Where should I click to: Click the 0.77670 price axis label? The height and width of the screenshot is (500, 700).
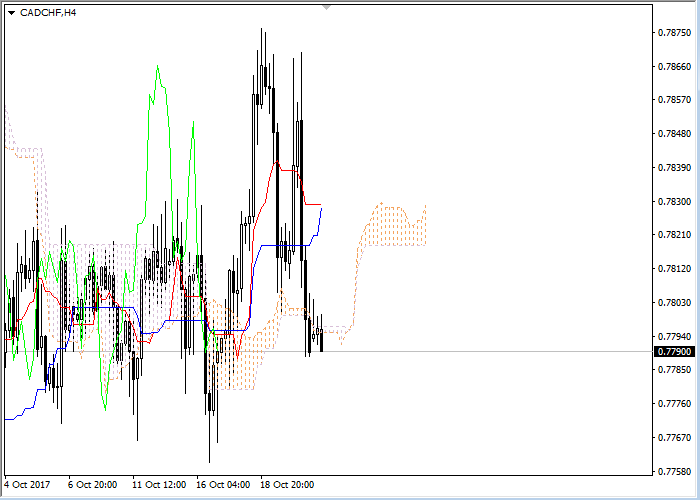tap(675, 438)
